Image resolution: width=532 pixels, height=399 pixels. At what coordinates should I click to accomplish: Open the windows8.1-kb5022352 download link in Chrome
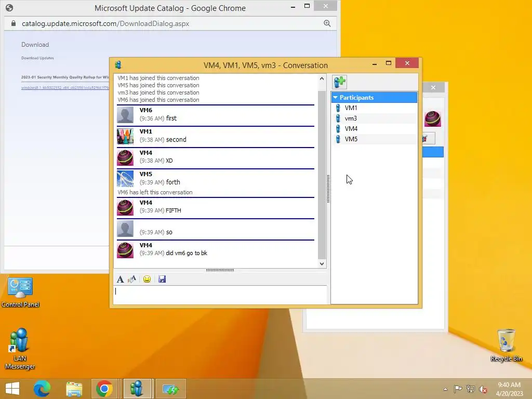click(x=65, y=87)
